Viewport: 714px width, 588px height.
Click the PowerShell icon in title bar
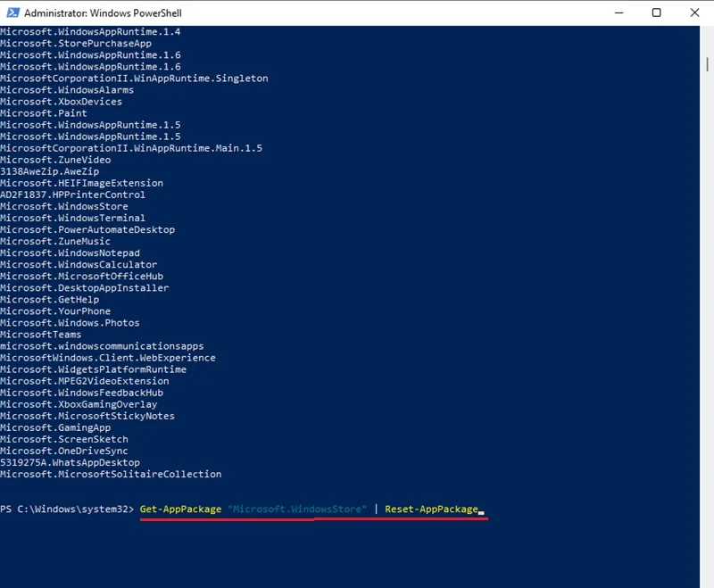13,12
